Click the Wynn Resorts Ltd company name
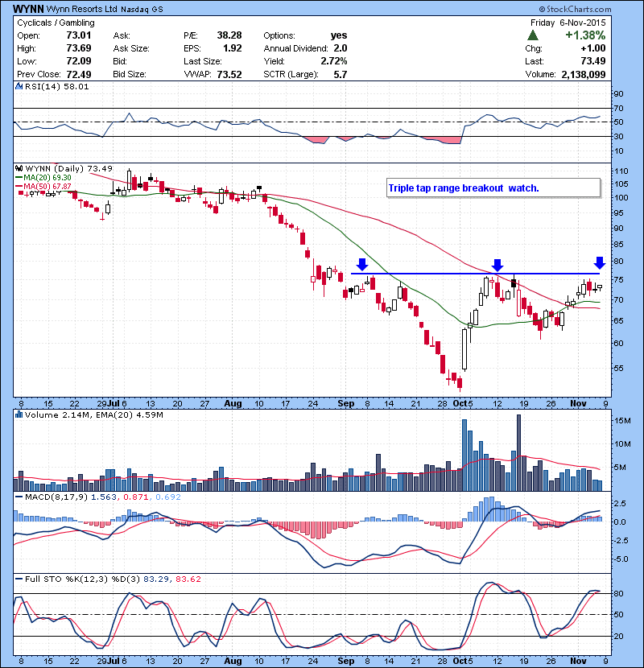Image resolution: width=644 pixels, height=668 pixels. (81, 9)
